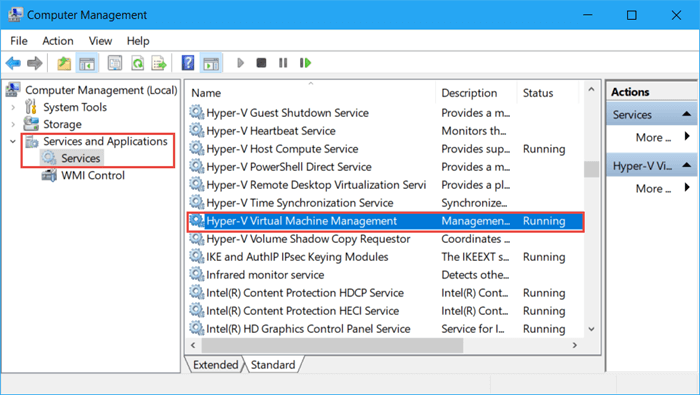
Task: Click the Refresh toolbar icon
Action: [138, 63]
